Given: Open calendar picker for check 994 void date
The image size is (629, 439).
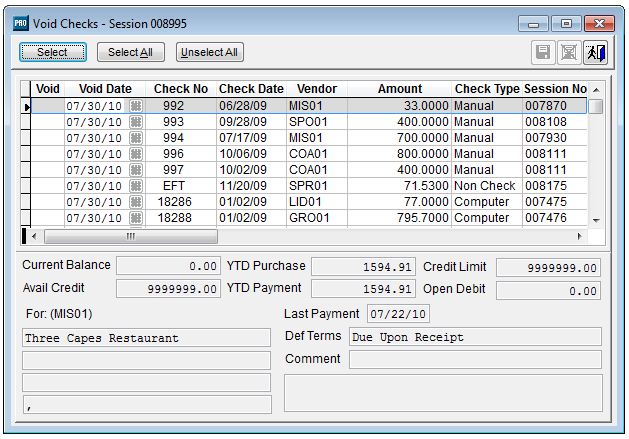Looking at the screenshot, I should coord(136,138).
